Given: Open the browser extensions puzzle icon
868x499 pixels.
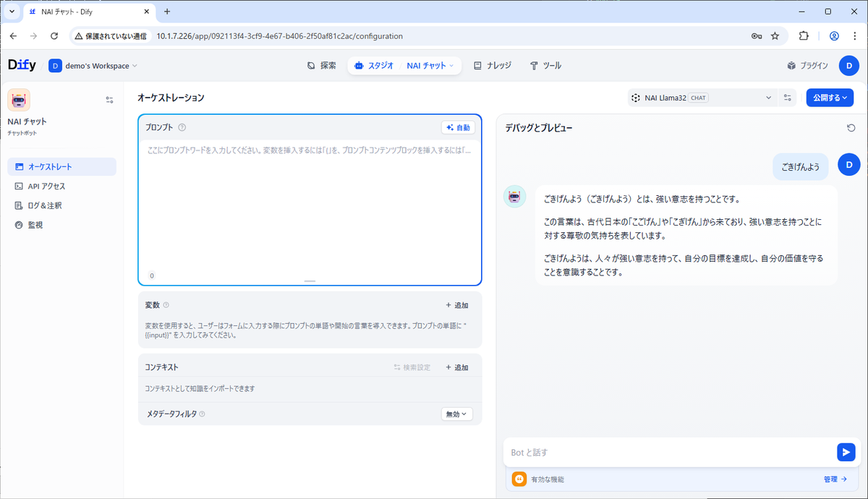Looking at the screenshot, I should [804, 36].
